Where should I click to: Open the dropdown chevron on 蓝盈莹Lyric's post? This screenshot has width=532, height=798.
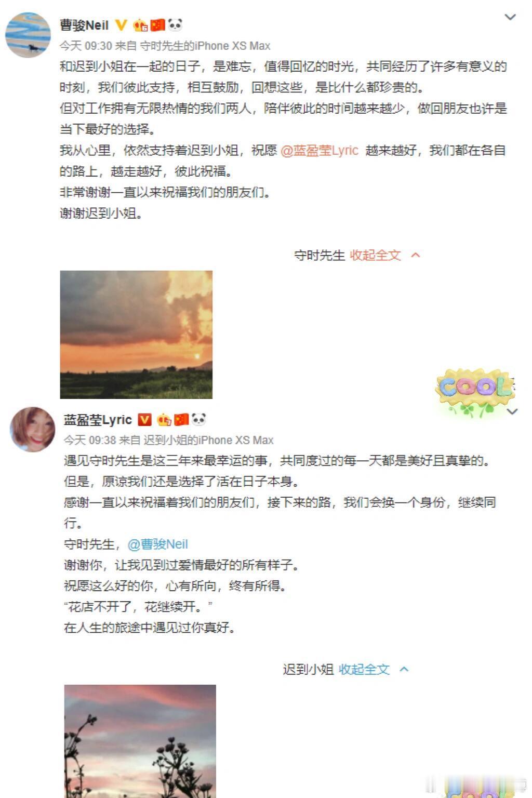[x=513, y=411]
